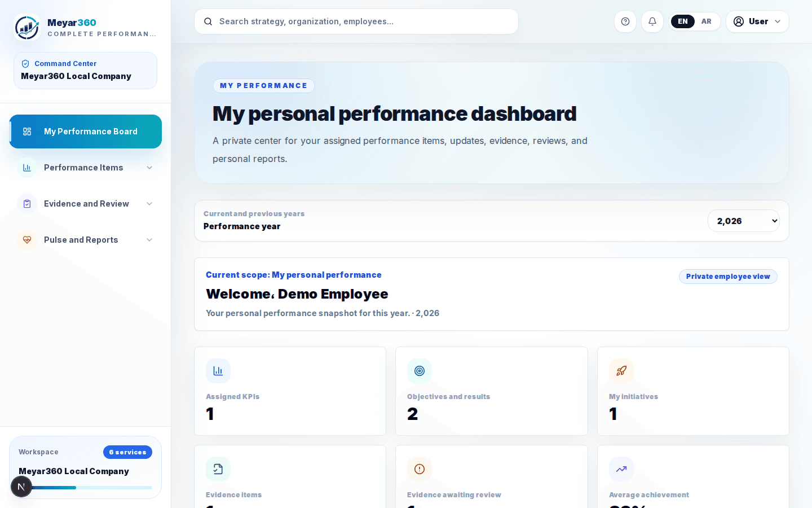
Task: Click the Pulse and Reports heart icon
Action: tap(27, 240)
